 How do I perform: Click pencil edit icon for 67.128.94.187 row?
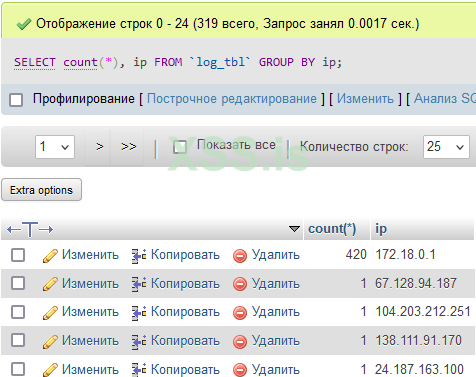[x=50, y=284]
